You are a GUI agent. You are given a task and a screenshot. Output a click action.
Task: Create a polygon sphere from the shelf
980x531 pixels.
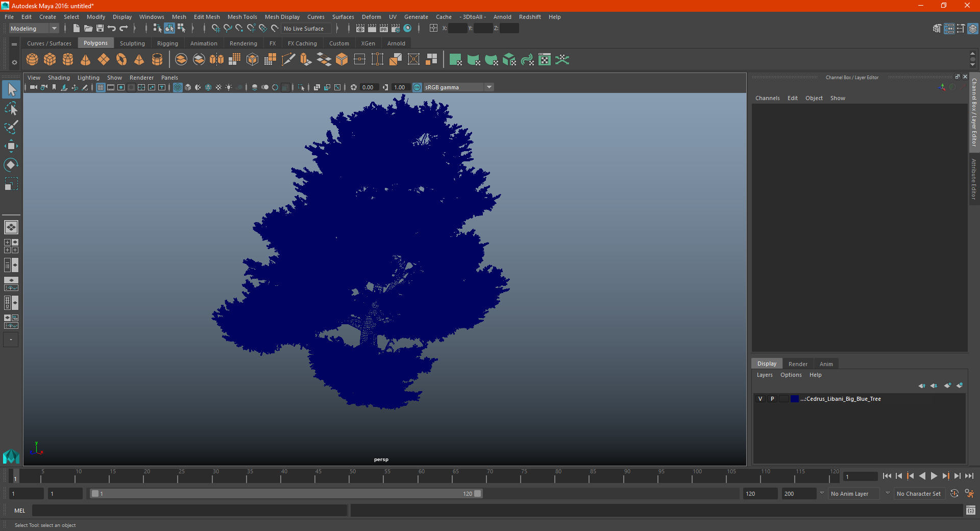click(32, 60)
